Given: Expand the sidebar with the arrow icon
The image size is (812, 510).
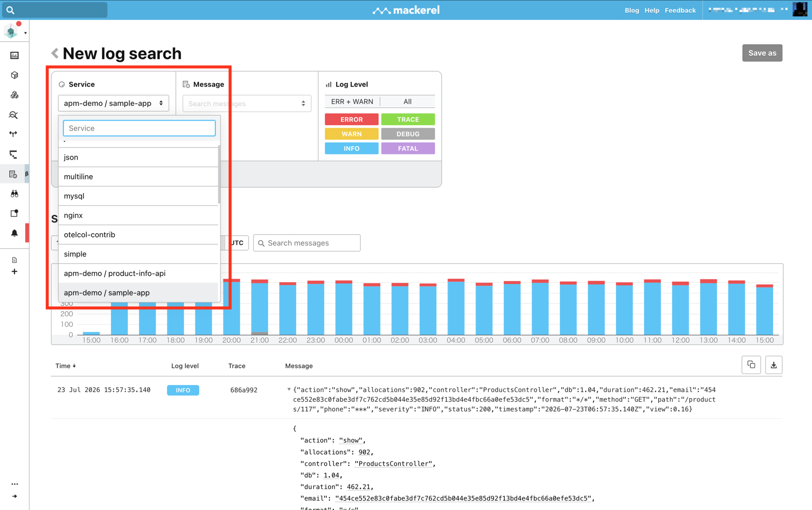Looking at the screenshot, I should click(15, 496).
